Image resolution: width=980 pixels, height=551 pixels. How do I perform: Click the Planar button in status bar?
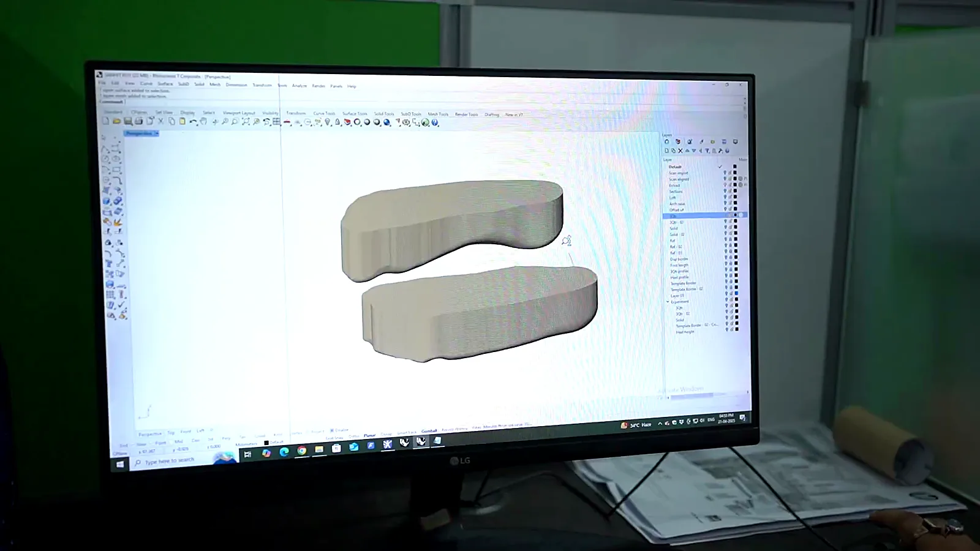(x=369, y=435)
